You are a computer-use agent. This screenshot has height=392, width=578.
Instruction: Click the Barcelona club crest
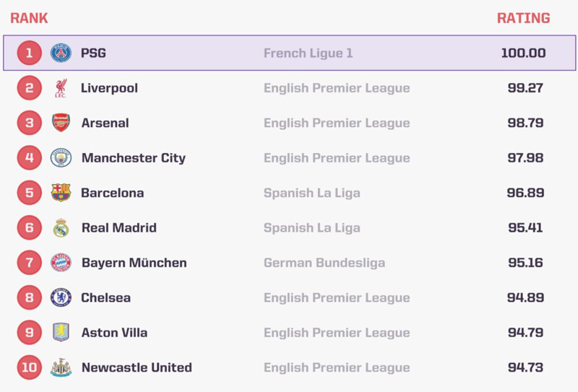click(x=61, y=193)
